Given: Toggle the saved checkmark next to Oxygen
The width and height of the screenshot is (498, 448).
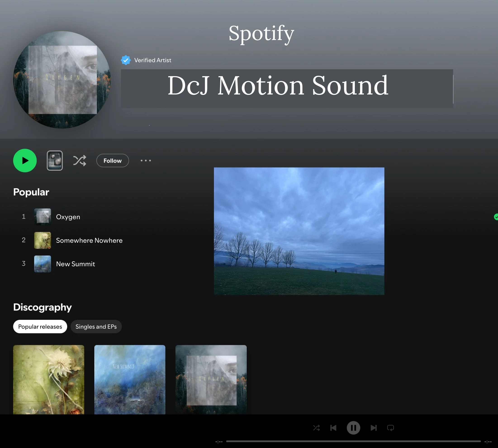Looking at the screenshot, I should [x=496, y=217].
